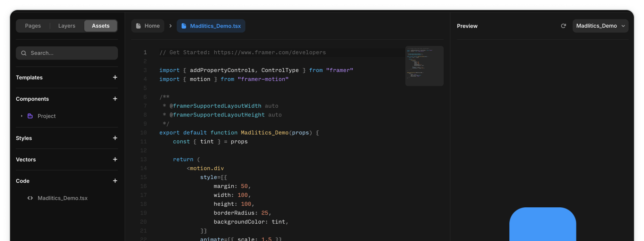Image resolution: width=644 pixels, height=241 pixels.
Task: Go to Home breadcrumb
Action: click(148, 26)
